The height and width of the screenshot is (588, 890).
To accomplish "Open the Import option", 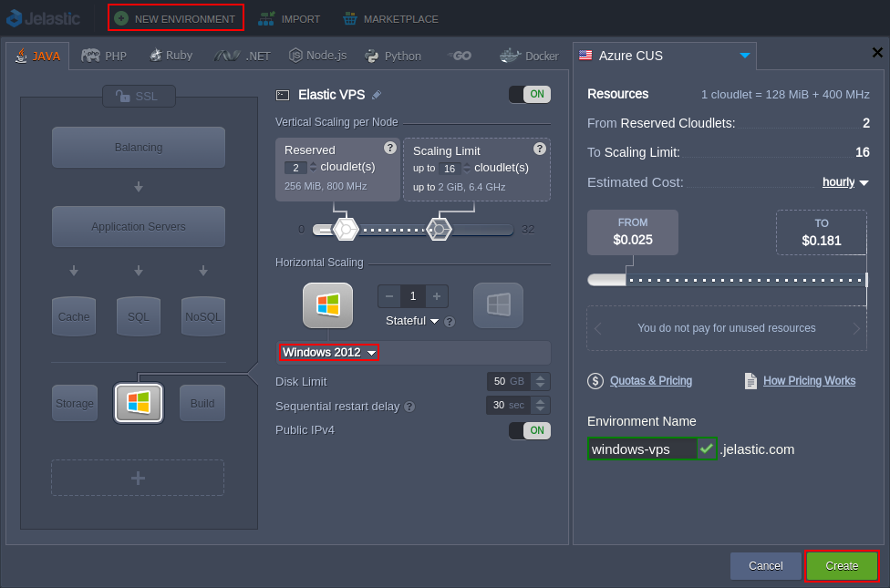I will (x=289, y=19).
